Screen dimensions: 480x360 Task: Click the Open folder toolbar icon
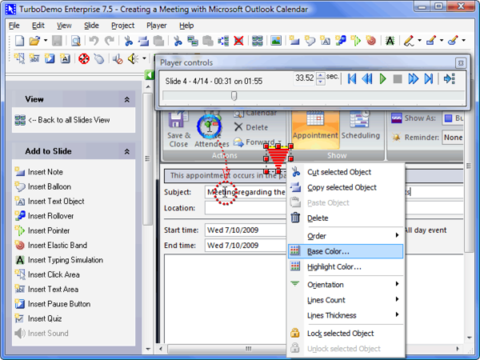[x=34, y=41]
